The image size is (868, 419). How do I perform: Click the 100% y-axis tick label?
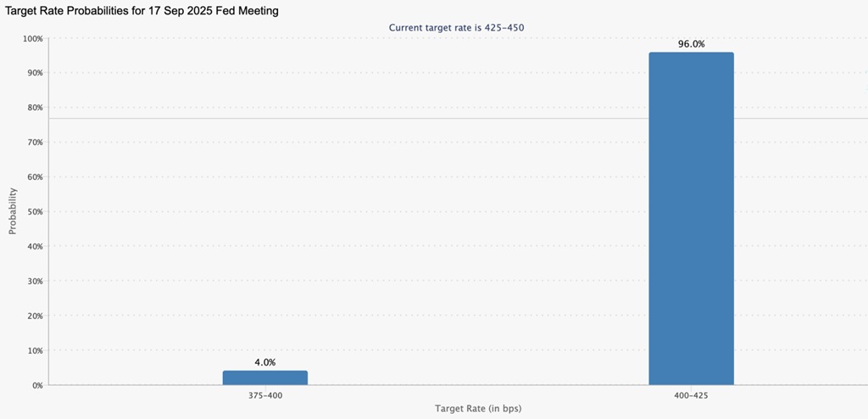pyautogui.click(x=32, y=39)
